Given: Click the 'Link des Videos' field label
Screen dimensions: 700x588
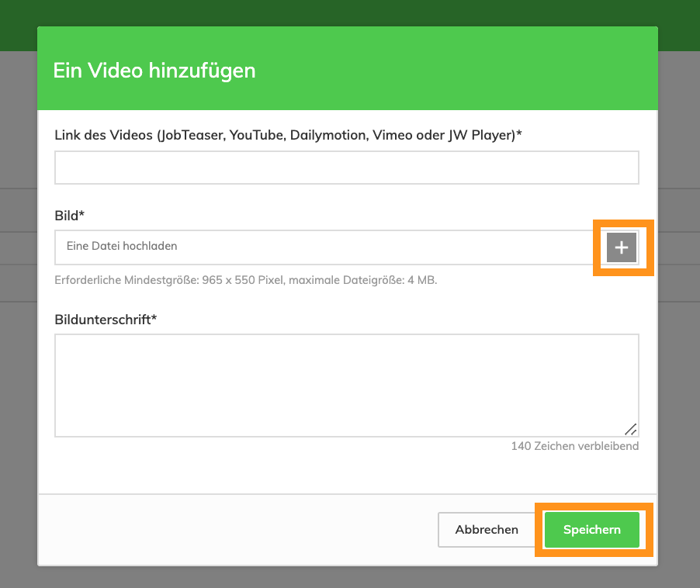Looking at the screenshot, I should 288,135.
